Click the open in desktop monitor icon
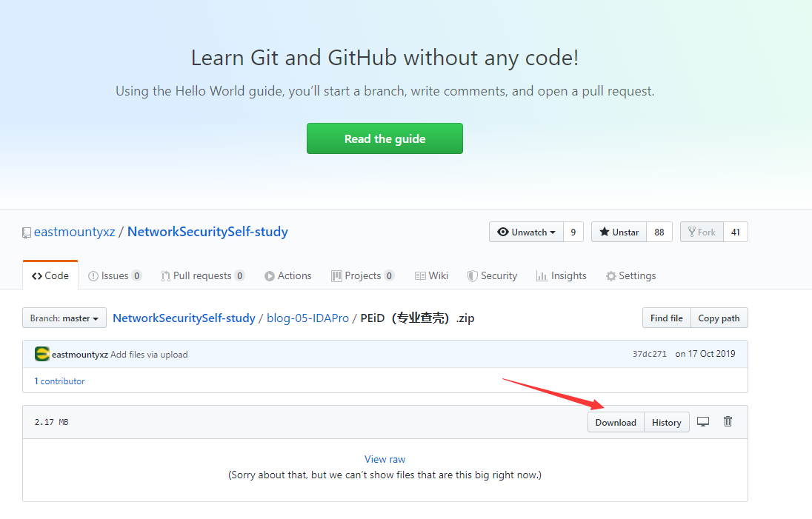 pos(703,422)
